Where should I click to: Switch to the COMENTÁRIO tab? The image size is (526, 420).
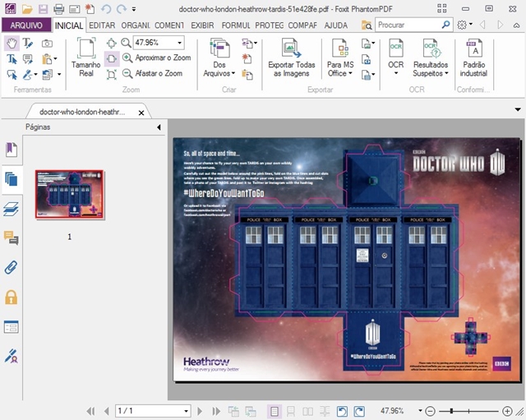(169, 25)
